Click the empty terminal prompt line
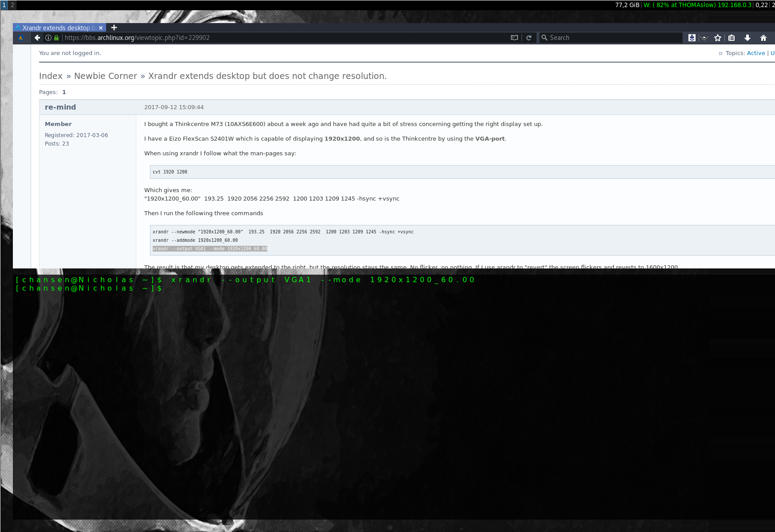 click(89, 288)
